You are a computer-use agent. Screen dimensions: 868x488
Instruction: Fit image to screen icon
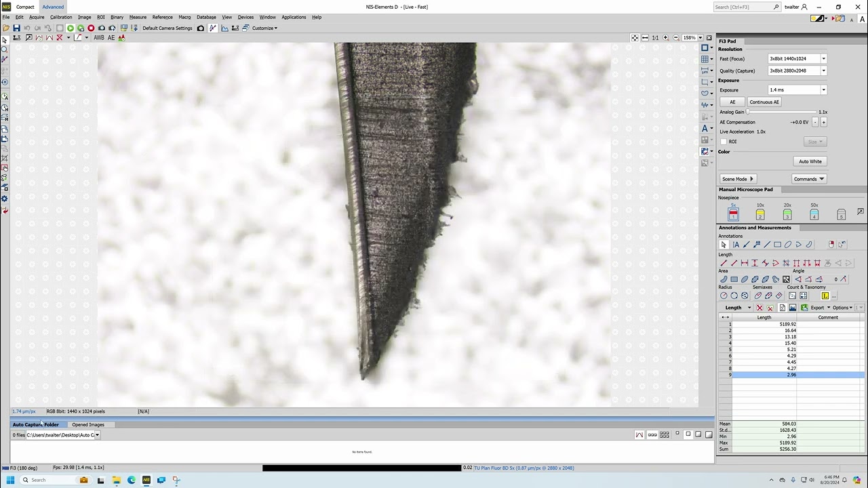click(635, 38)
